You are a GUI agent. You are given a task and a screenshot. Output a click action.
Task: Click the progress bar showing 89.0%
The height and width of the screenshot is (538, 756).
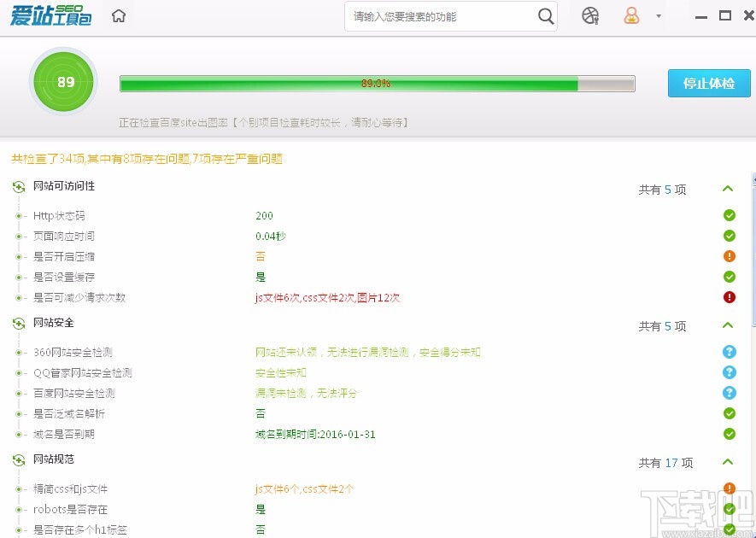(x=378, y=83)
